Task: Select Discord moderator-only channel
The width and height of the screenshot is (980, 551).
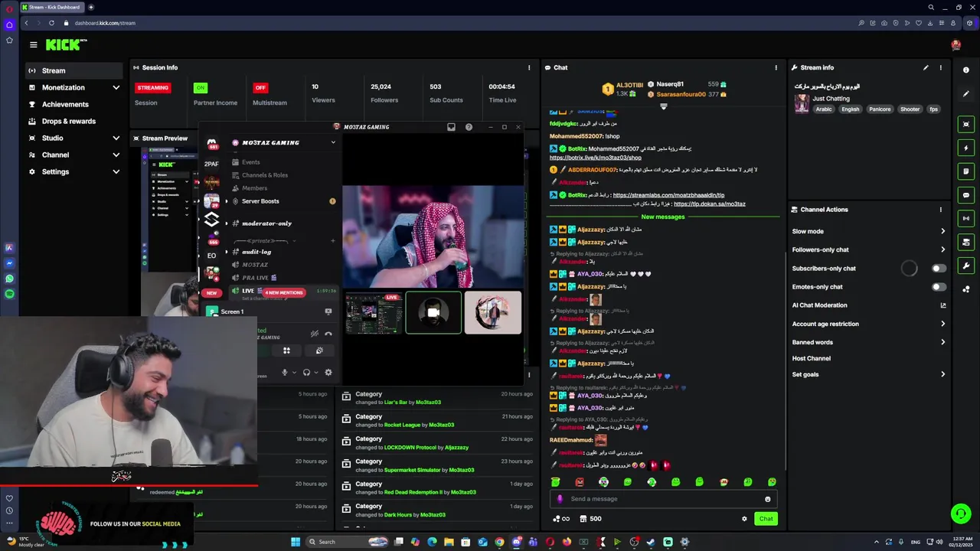Action: click(x=266, y=223)
